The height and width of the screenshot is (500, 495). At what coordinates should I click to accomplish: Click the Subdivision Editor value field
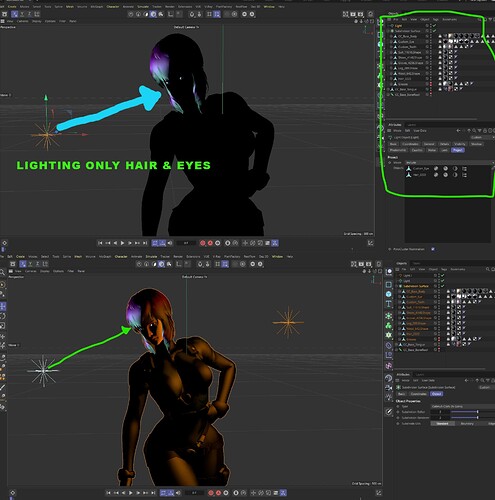(440, 412)
